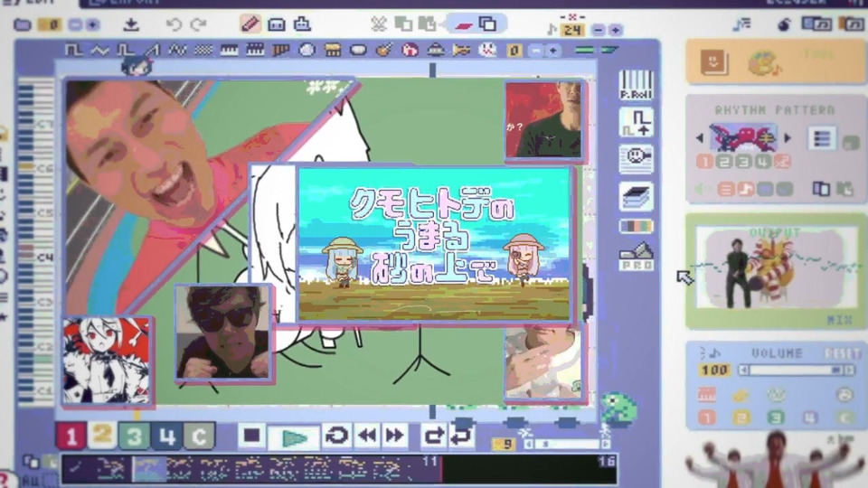Viewport: 868px width, 488px height.
Task: Open the folder icon in top toolbar
Action: coord(22,24)
